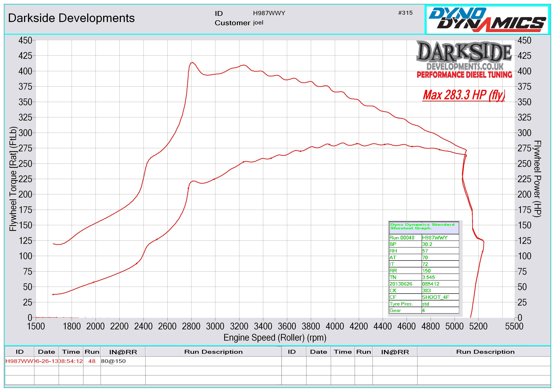The image size is (555, 392).
Task: Click the Tyre Pres. value 'std'
Action: point(425,304)
